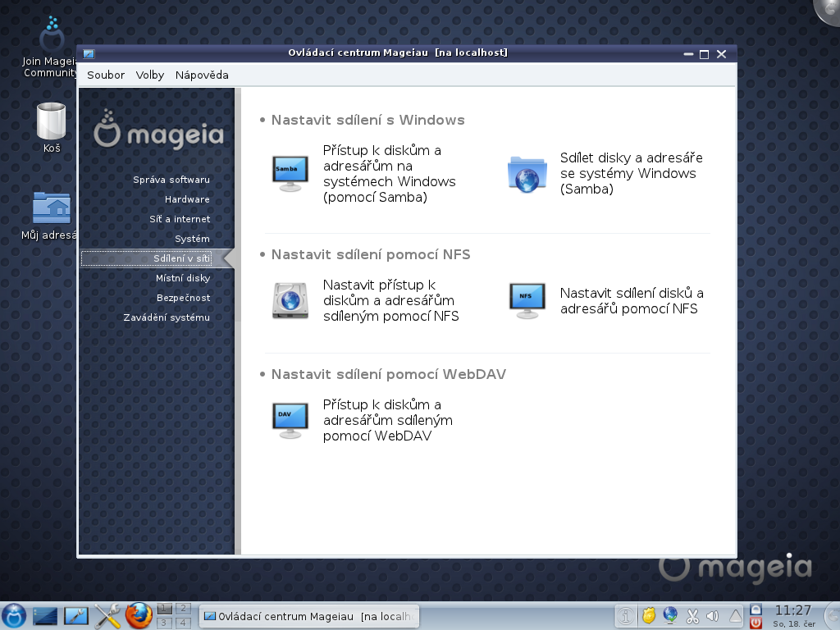The width and height of the screenshot is (840, 630).
Task: Click the 'Nastavit sdílení pomocí NFS' heading
Action: point(371,254)
